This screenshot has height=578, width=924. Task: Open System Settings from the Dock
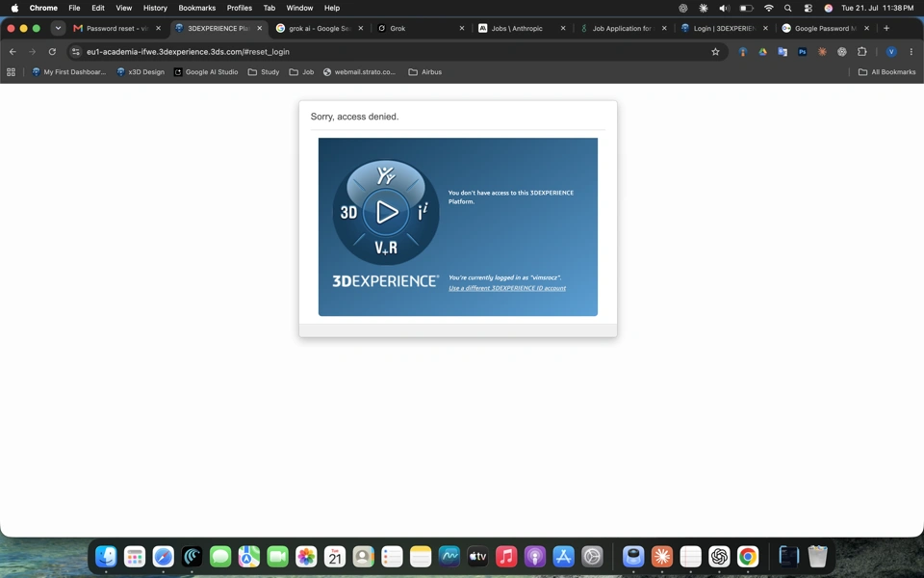click(592, 556)
